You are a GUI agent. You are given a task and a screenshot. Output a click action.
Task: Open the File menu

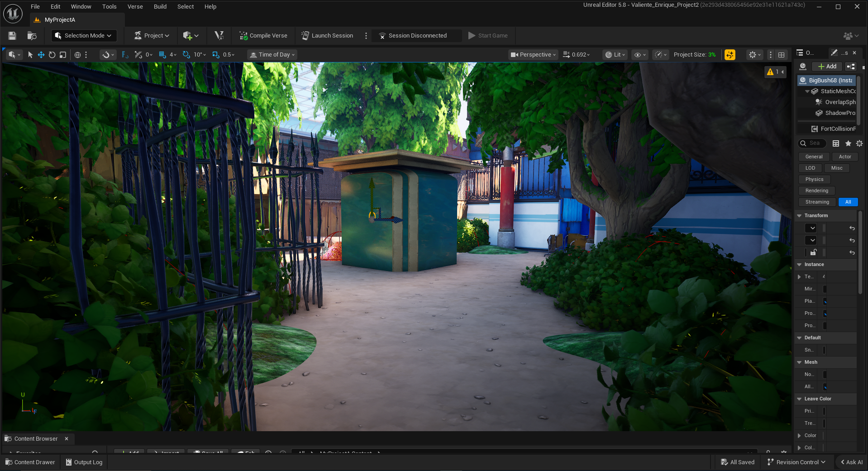click(x=35, y=7)
